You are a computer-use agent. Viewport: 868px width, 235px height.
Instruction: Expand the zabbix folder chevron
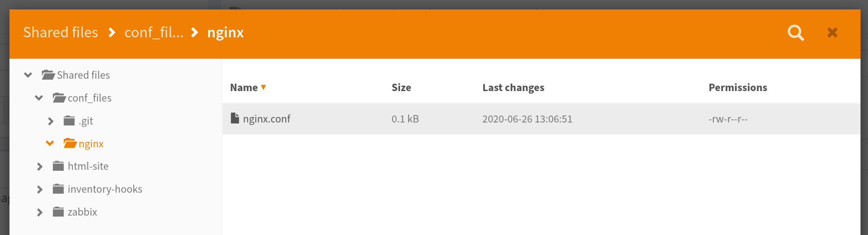tap(39, 212)
